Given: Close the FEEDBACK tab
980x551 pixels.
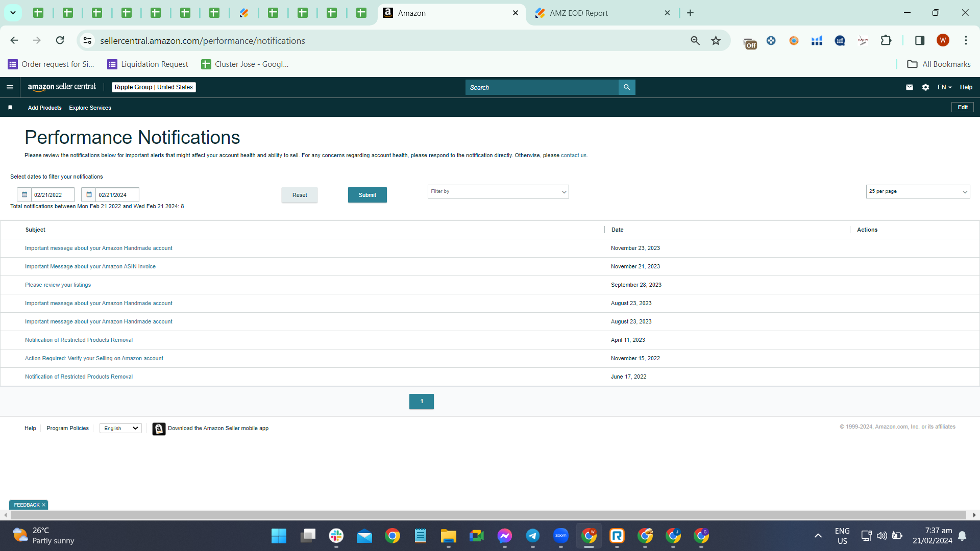Looking at the screenshot, I should [43, 505].
